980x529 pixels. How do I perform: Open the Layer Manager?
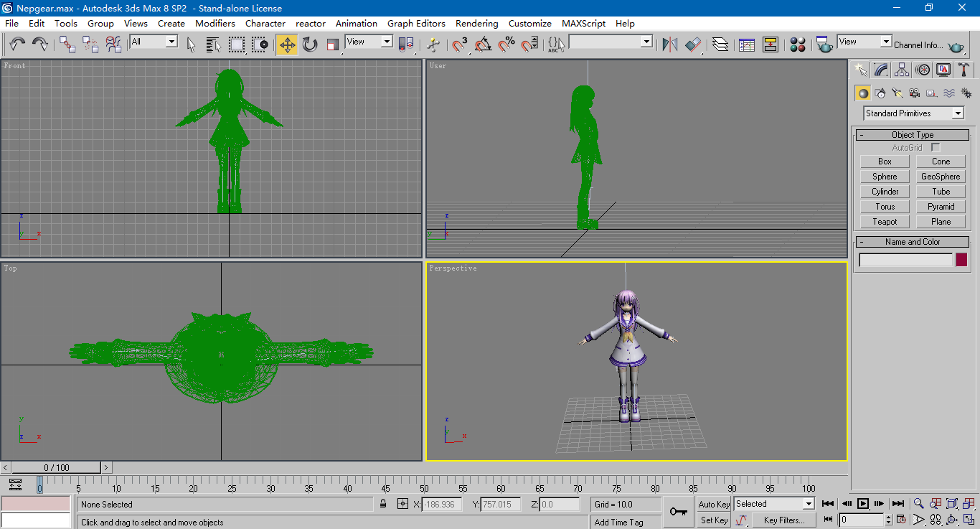pyautogui.click(x=720, y=45)
